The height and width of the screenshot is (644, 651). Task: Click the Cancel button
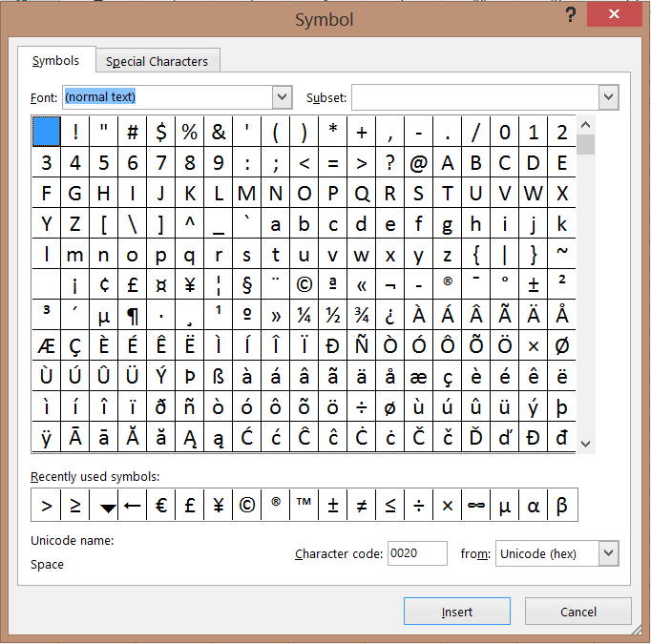[577, 612]
